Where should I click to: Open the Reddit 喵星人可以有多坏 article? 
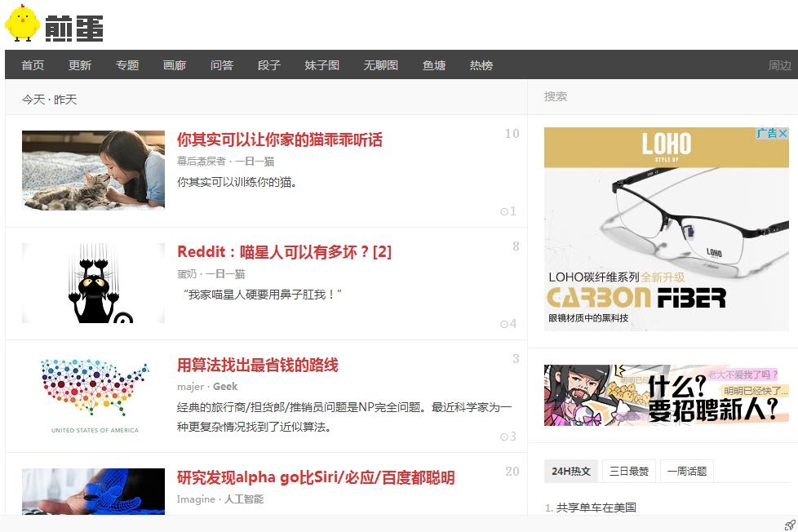[284, 252]
